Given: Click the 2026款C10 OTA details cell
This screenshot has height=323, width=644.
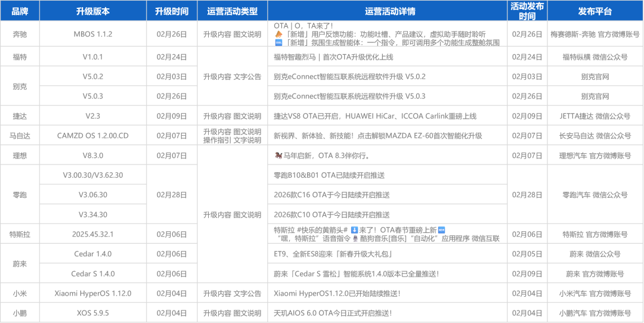Looking at the screenshot, I should (388, 214).
